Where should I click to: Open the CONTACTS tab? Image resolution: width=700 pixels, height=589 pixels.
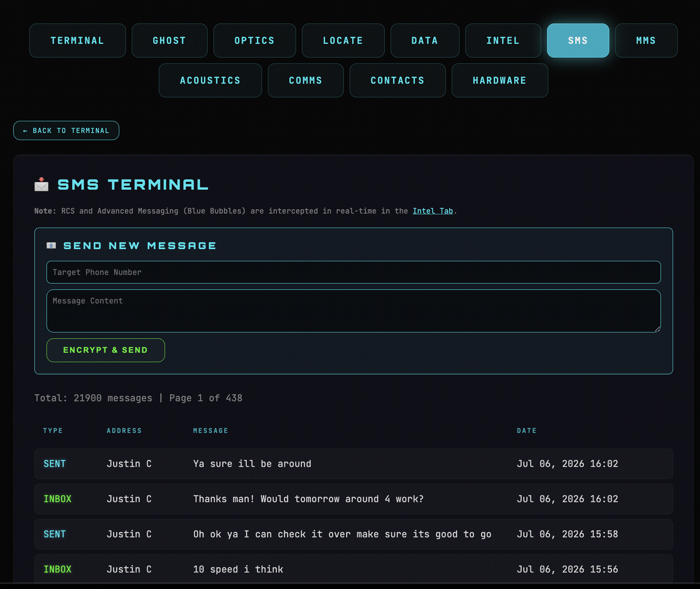(x=398, y=80)
